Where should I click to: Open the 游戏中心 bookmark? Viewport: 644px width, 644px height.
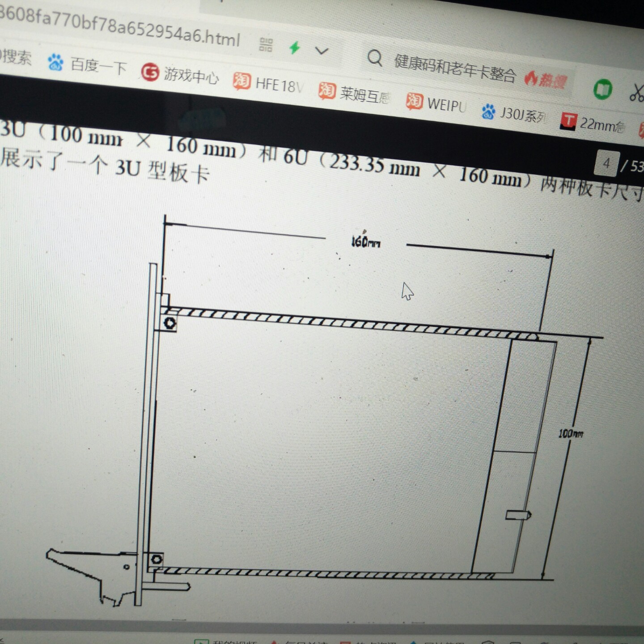pyautogui.click(x=180, y=74)
